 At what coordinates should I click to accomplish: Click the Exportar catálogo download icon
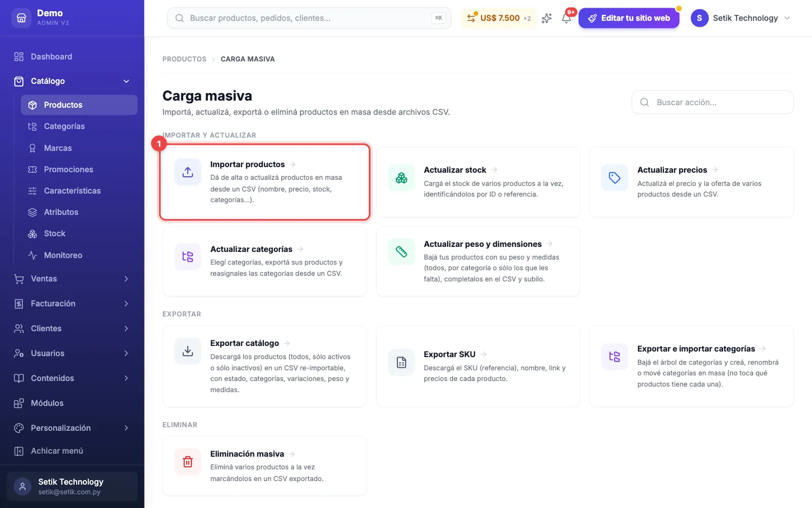coord(188,351)
